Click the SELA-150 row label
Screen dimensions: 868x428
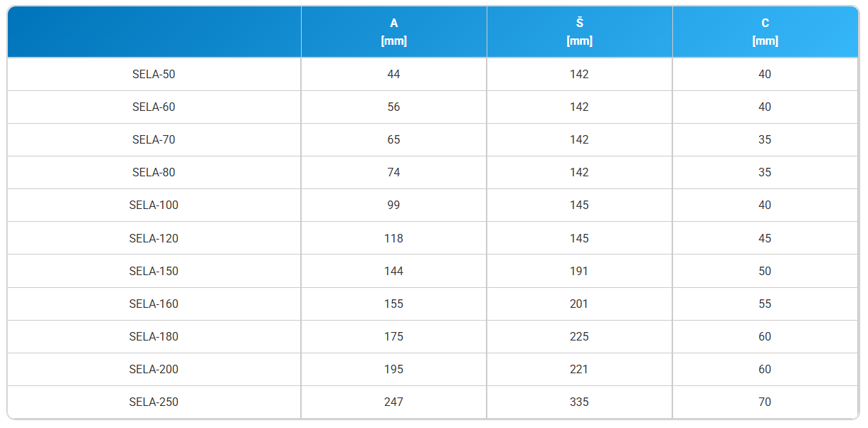point(154,271)
